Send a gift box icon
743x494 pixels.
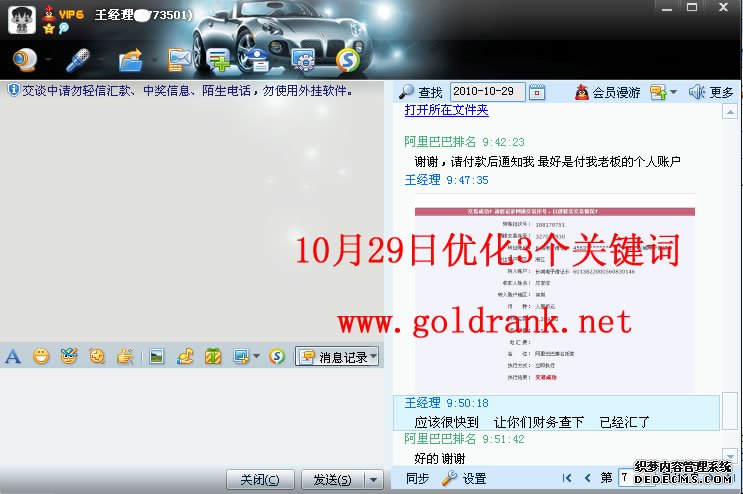coord(213,356)
